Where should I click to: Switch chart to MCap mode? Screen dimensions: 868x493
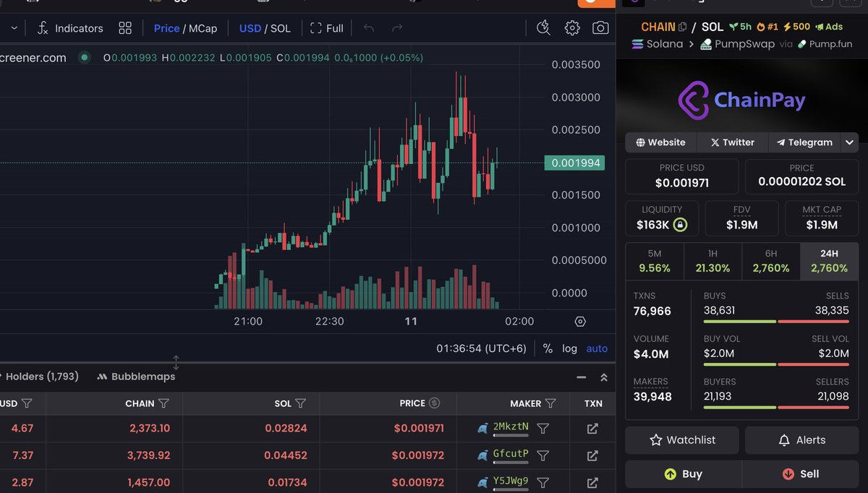(203, 28)
